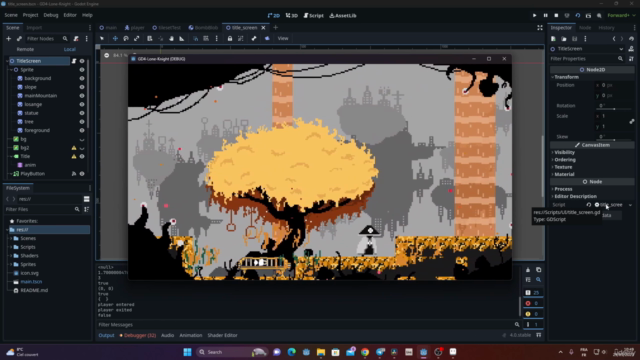Open the Debug menu

(51, 15)
